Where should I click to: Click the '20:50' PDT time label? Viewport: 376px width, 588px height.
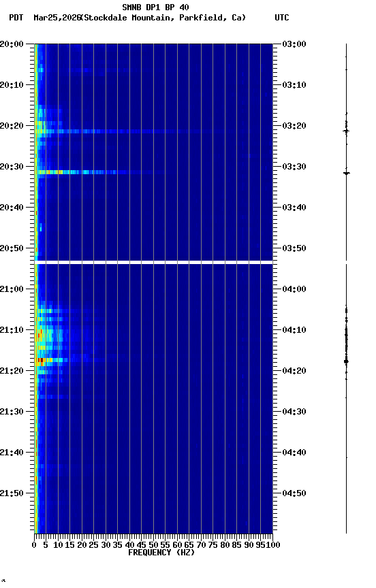coord(12,248)
